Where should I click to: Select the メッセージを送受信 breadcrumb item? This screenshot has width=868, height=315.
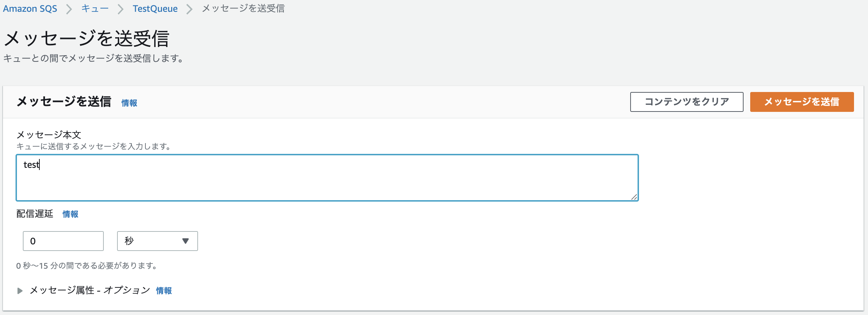coord(243,8)
